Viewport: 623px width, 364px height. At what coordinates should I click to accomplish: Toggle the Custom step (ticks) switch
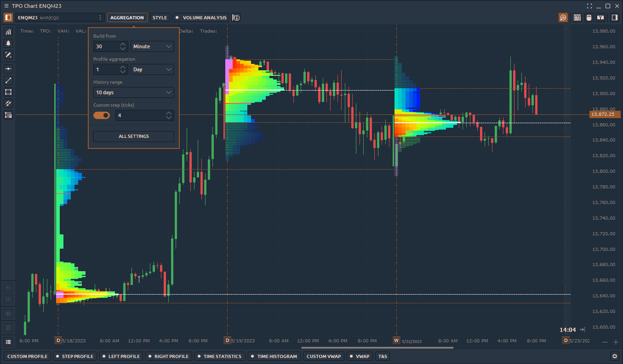(x=102, y=115)
